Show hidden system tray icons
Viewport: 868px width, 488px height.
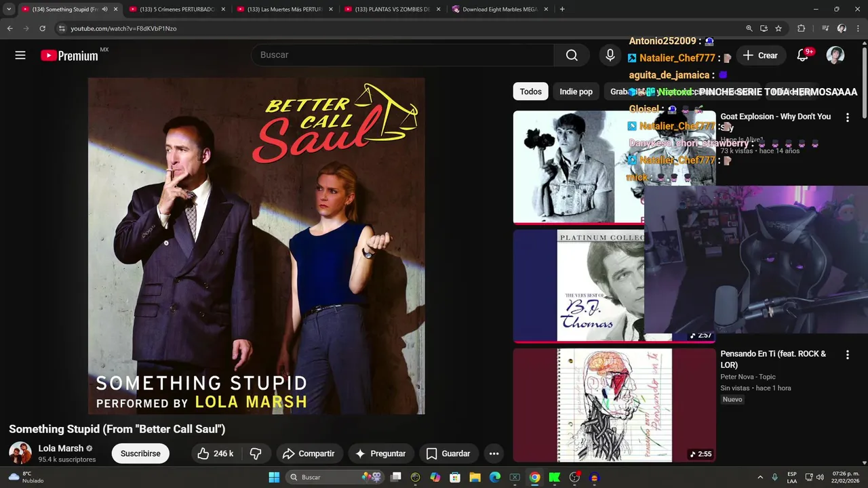point(760,477)
